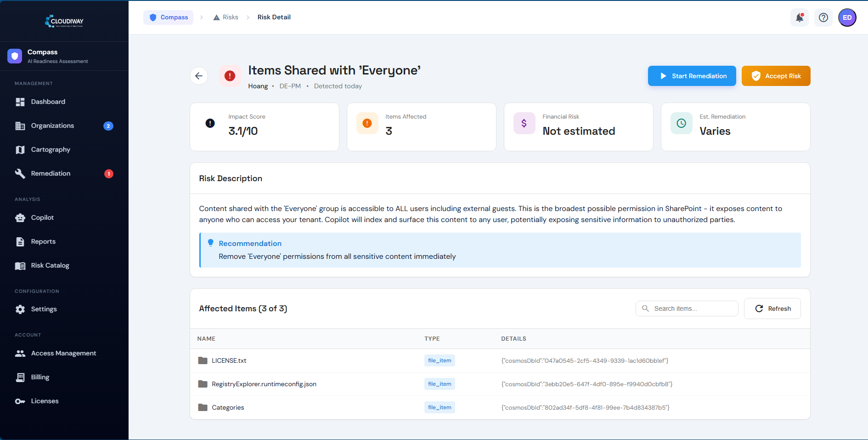This screenshot has height=440, width=868.
Task: Click the folder icon beside Categories
Action: click(x=203, y=407)
